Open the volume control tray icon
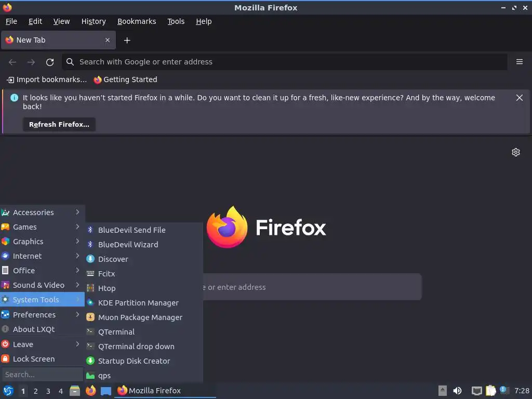532x399 pixels. coord(457,391)
